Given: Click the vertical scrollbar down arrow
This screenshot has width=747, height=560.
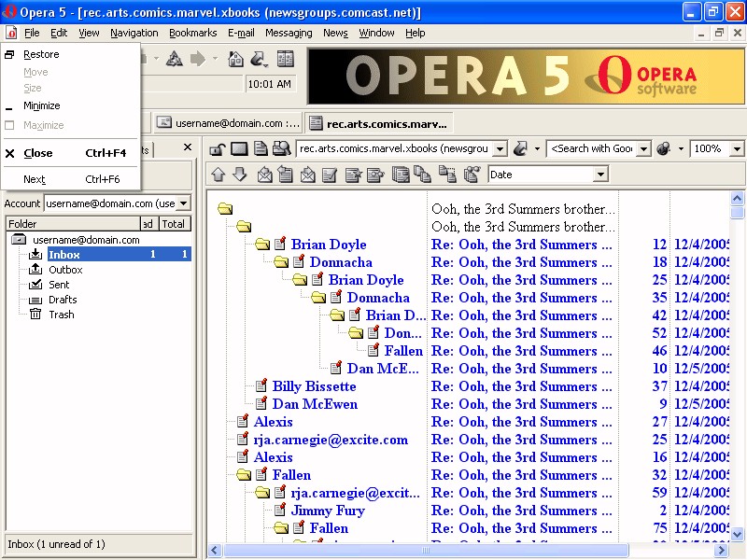Looking at the screenshot, I should point(737,534).
